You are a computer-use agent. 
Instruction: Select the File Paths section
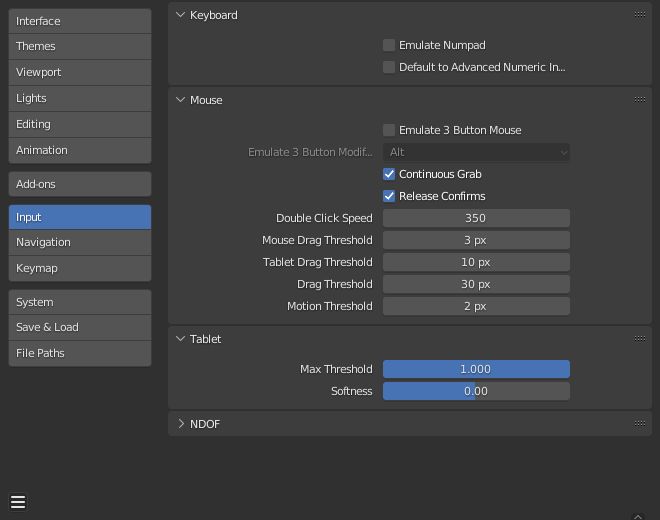click(x=80, y=353)
